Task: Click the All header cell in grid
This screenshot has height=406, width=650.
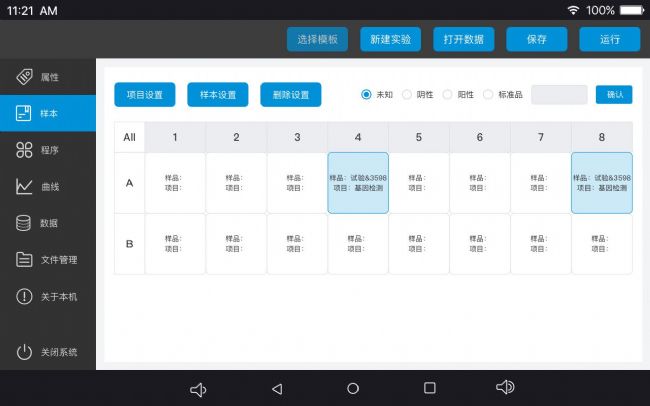Action: pos(129,137)
